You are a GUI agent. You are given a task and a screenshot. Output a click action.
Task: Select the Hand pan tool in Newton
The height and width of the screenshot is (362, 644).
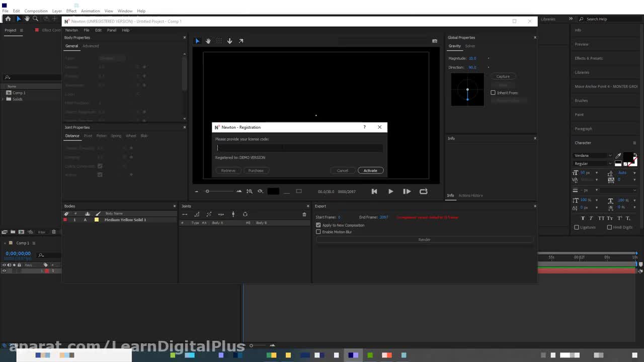[208, 41]
